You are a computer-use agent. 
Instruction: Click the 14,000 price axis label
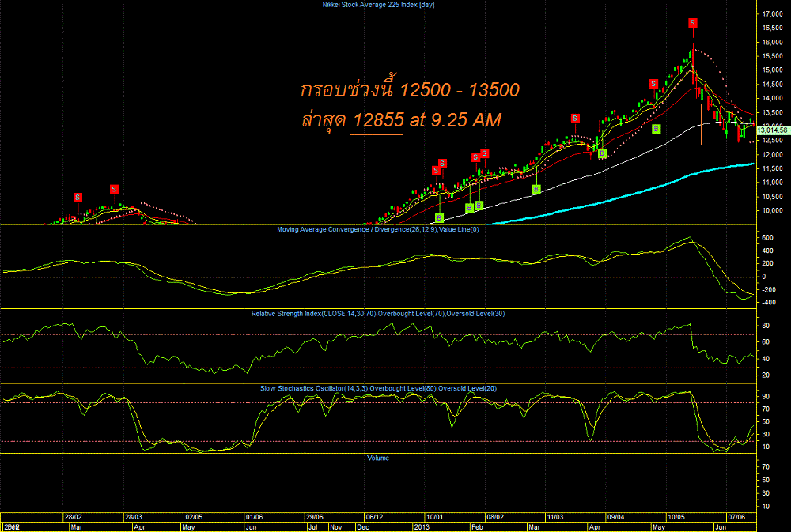pyautogui.click(x=772, y=98)
